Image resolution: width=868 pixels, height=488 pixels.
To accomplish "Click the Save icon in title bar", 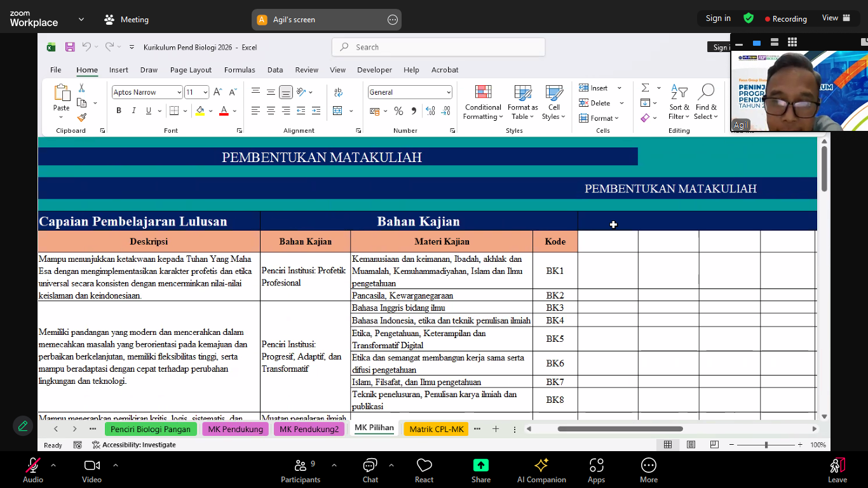I will pos(70,47).
